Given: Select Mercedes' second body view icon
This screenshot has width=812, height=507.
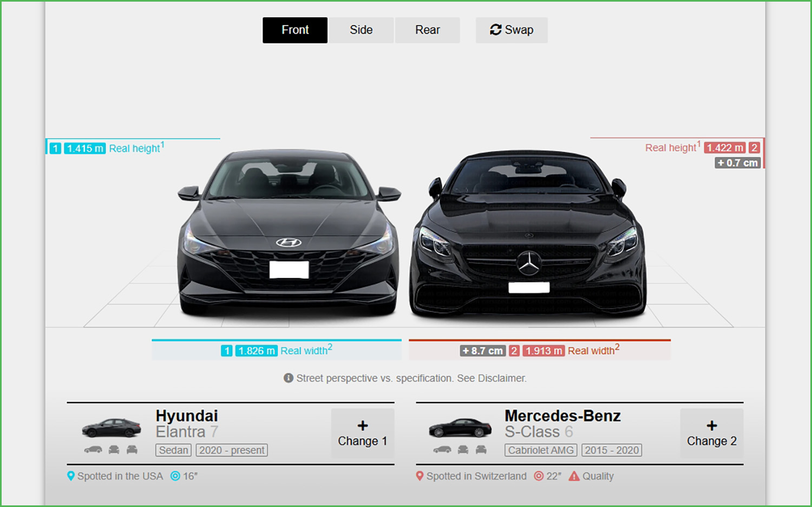Looking at the screenshot, I should [x=463, y=450].
